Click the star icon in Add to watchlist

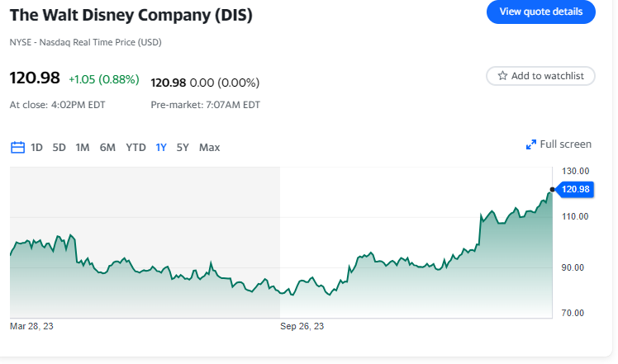(x=502, y=76)
